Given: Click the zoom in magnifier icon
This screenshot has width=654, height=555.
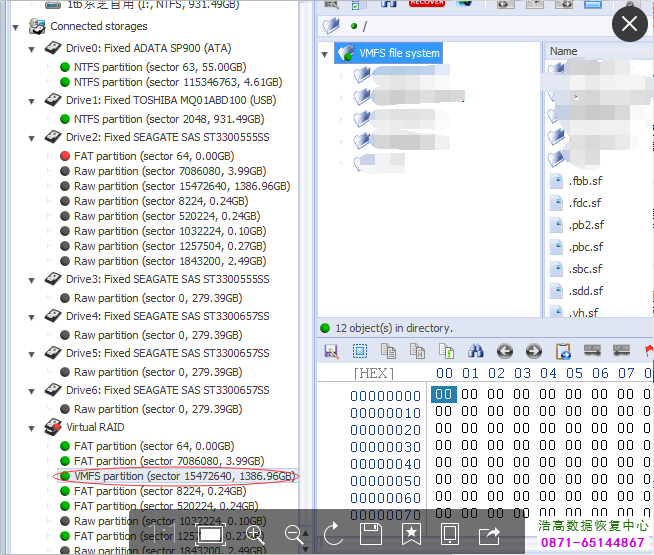Looking at the screenshot, I should coord(255,534).
